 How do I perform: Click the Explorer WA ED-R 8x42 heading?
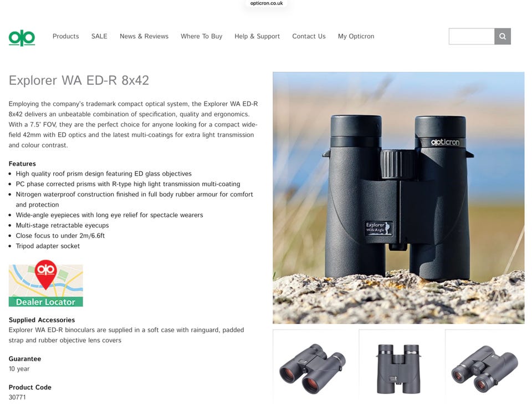(x=79, y=80)
